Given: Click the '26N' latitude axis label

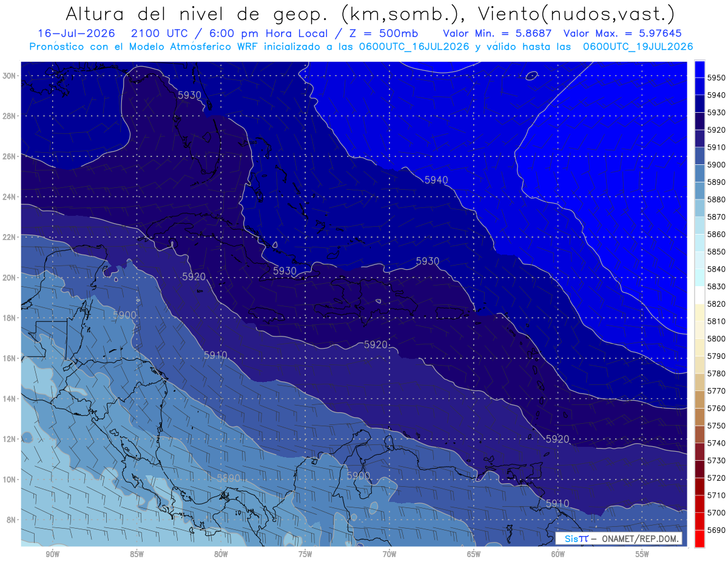Looking at the screenshot, I should click(9, 156).
